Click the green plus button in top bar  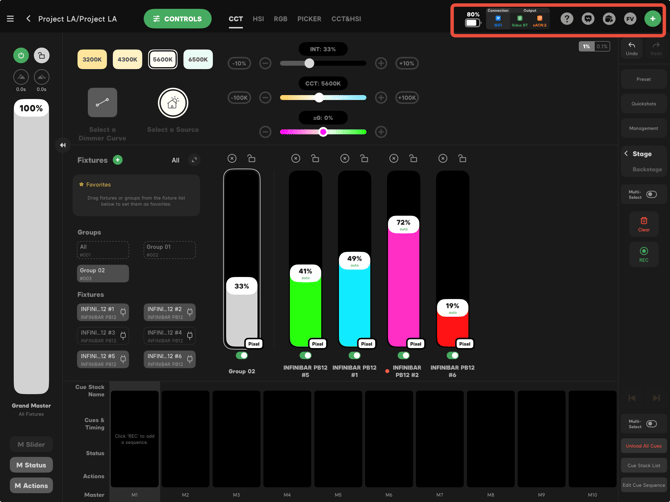652,19
